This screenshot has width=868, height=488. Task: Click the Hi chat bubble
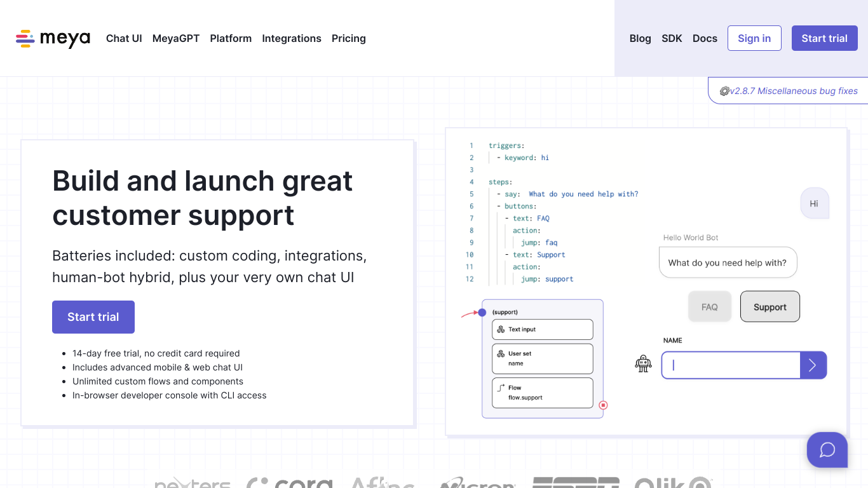tap(814, 203)
